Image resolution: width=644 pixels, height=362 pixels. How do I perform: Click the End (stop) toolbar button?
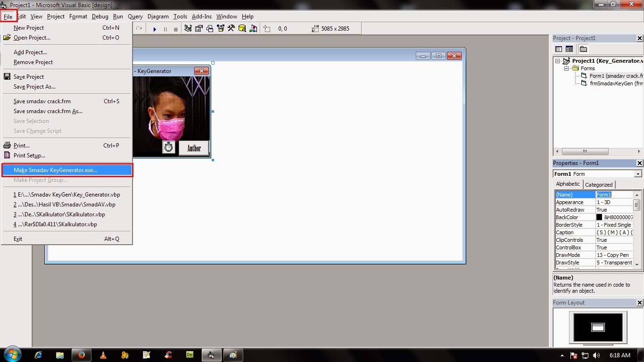(175, 29)
